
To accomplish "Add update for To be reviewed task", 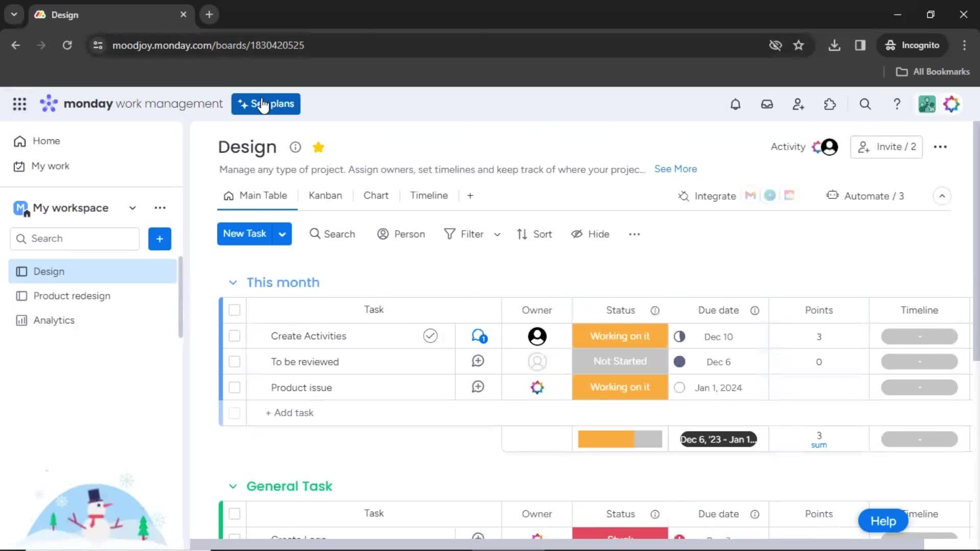I will [x=478, y=361].
